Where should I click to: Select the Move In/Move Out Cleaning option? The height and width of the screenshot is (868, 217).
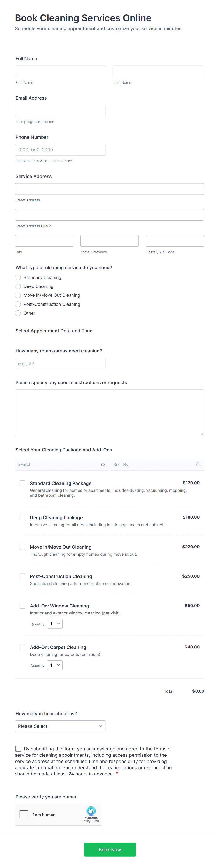coord(17,295)
